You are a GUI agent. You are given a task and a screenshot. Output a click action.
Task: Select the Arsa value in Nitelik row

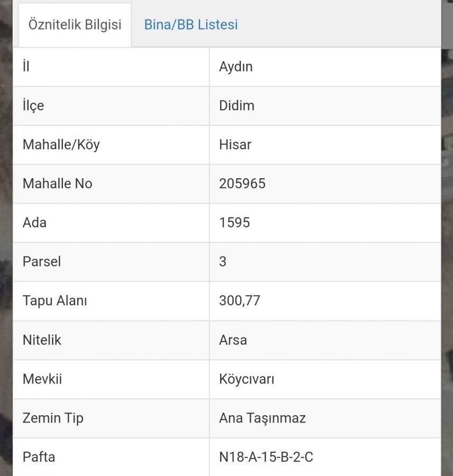click(x=233, y=340)
